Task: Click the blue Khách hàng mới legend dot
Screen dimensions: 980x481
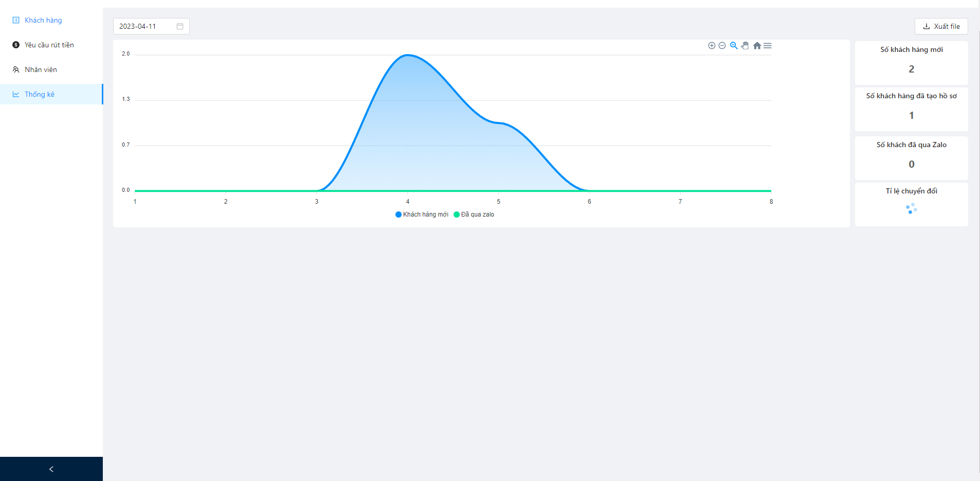Action: click(398, 215)
